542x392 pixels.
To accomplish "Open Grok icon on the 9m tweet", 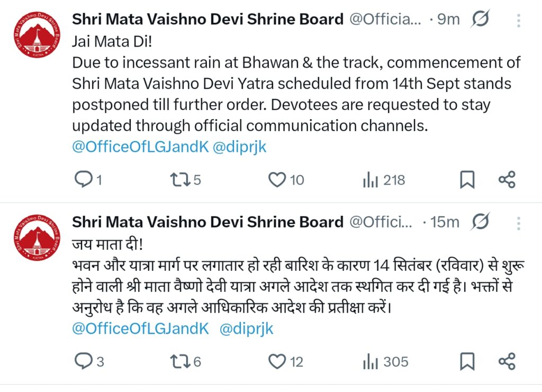I will 480,20.
